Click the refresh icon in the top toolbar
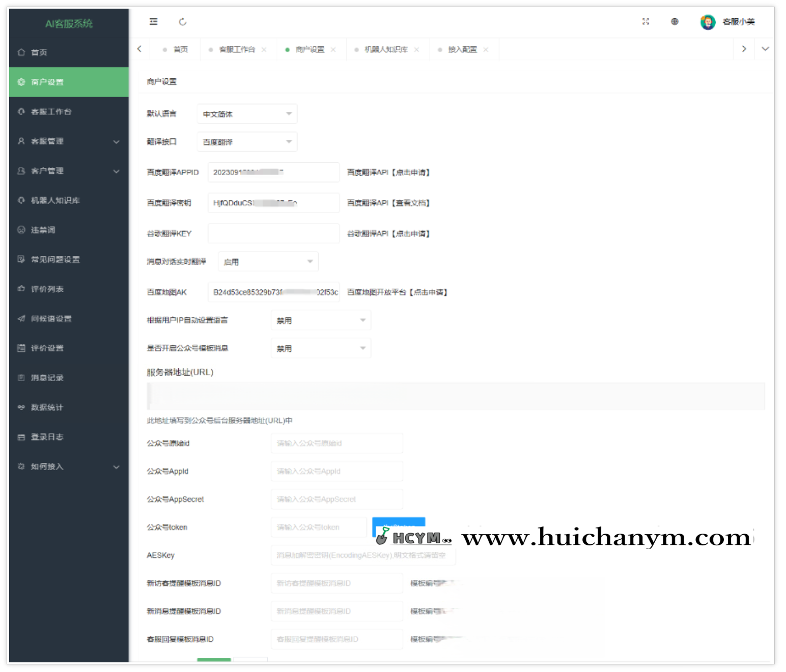786x672 pixels. pos(183,22)
